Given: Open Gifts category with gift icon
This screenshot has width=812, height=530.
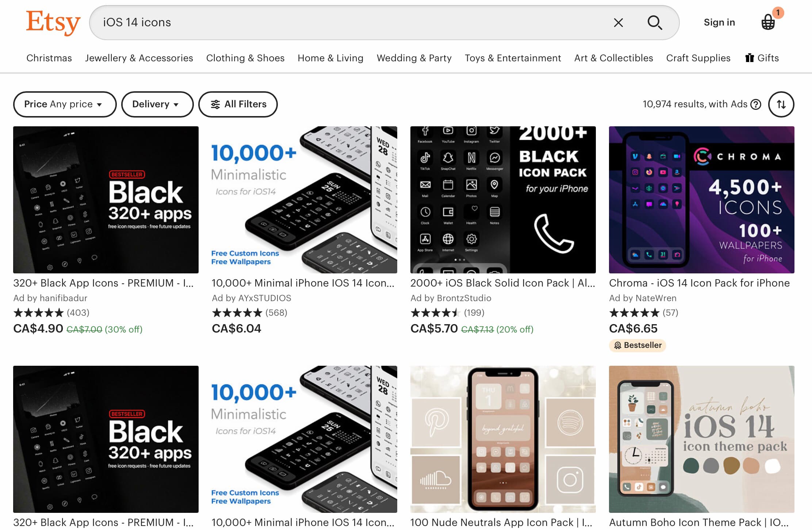Looking at the screenshot, I should (x=762, y=58).
